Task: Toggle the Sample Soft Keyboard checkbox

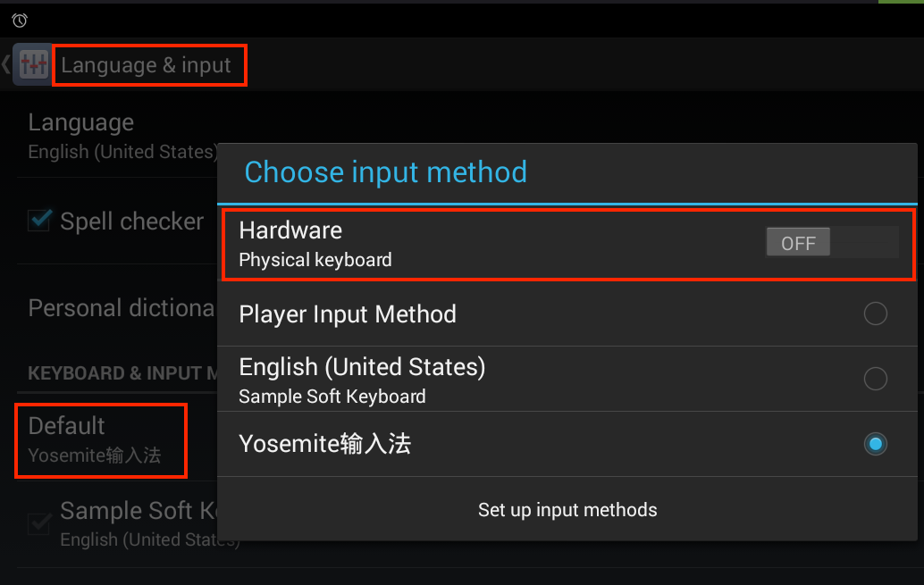Action: 39,522
